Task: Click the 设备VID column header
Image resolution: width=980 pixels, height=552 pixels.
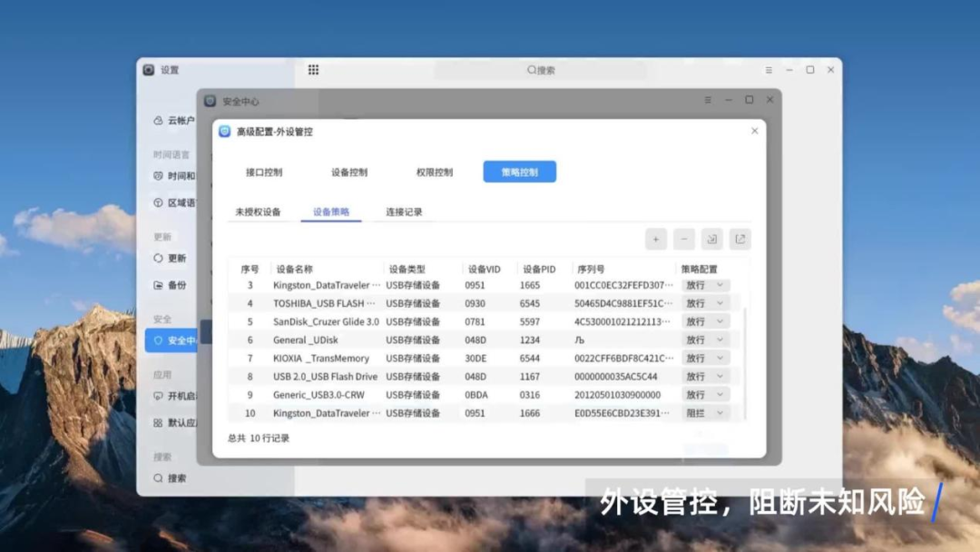Action: (485, 269)
